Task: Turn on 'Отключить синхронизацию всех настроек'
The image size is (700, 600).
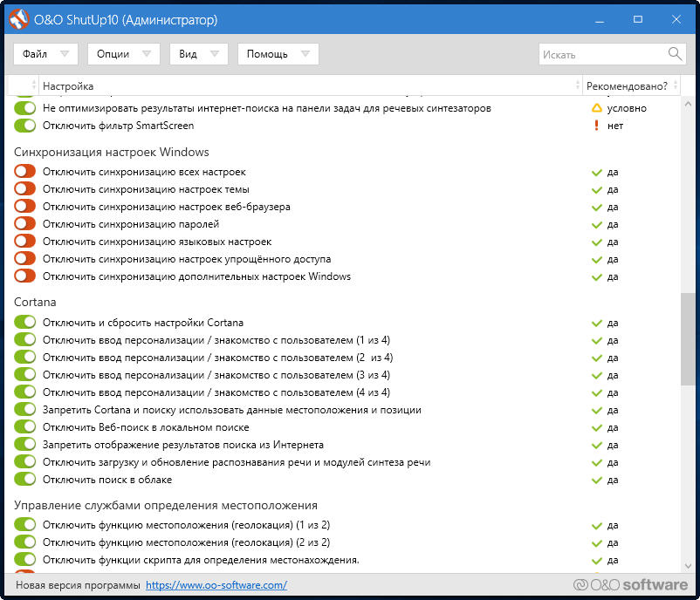Action: tap(24, 171)
